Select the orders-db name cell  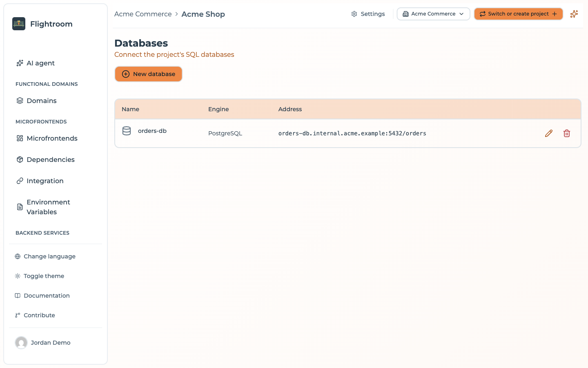(x=152, y=131)
